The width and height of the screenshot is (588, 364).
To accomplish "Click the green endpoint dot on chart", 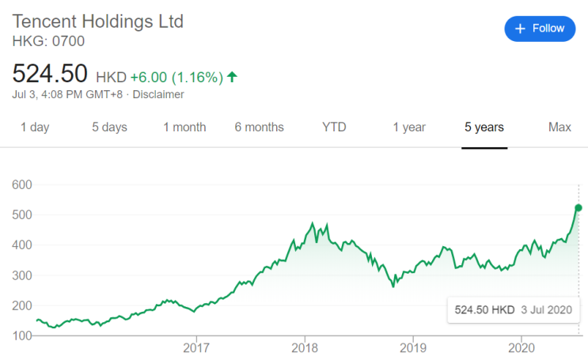I will 578,207.
